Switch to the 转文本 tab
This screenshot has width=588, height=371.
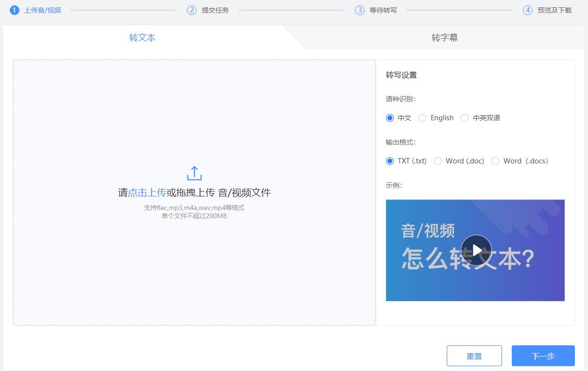[142, 38]
